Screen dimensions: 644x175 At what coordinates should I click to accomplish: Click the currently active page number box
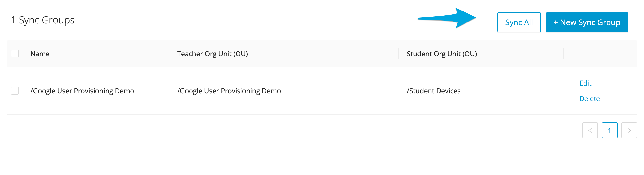click(x=610, y=130)
